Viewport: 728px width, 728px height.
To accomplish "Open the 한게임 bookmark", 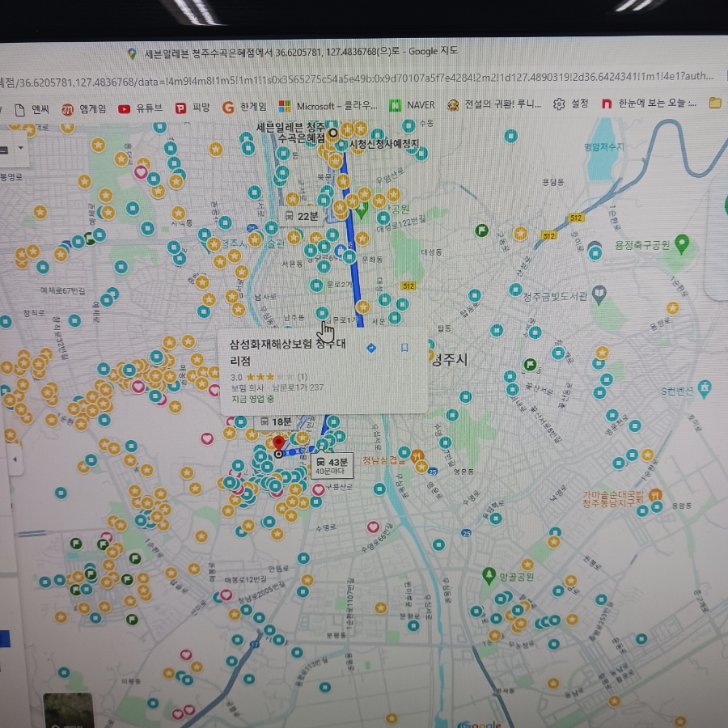I will click(244, 108).
